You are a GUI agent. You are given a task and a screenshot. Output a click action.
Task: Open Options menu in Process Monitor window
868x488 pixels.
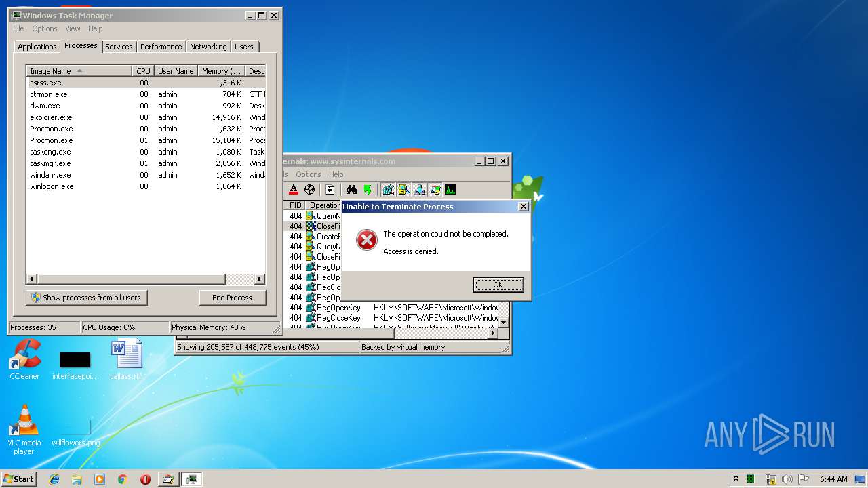click(x=309, y=174)
